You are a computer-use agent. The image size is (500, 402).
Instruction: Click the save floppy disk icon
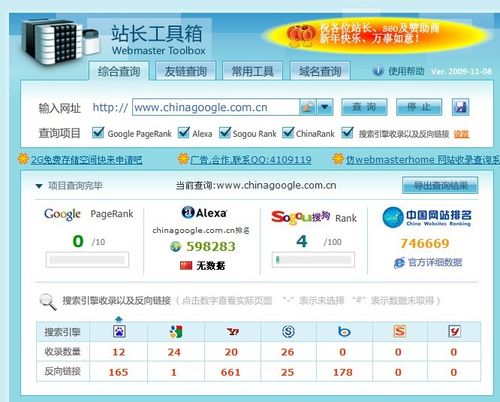[x=460, y=107]
